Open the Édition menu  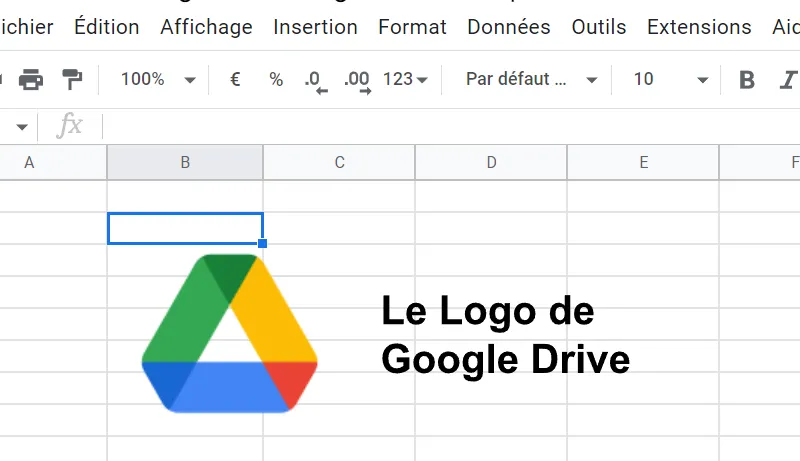coord(107,27)
